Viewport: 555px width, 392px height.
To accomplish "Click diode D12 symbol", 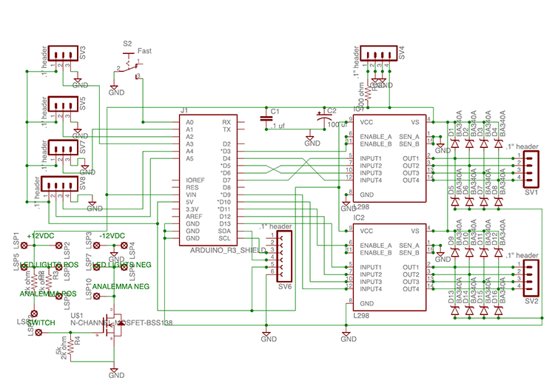I will pos(498,253).
